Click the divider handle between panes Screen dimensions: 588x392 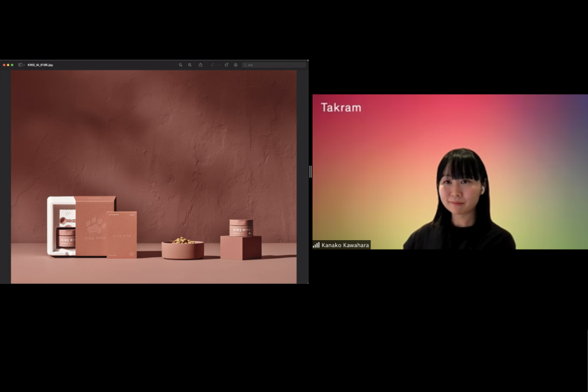coord(311,171)
